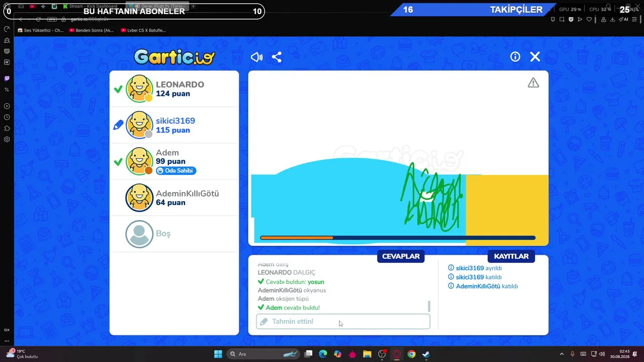Screen dimensions: 644x362
Task: Click the empty Boş player slot
Action: pos(174,234)
